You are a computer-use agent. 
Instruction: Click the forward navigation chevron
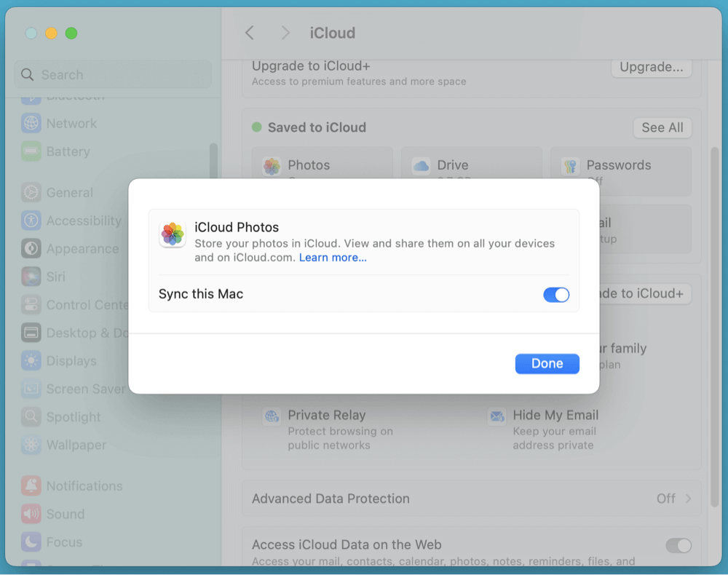click(x=285, y=33)
